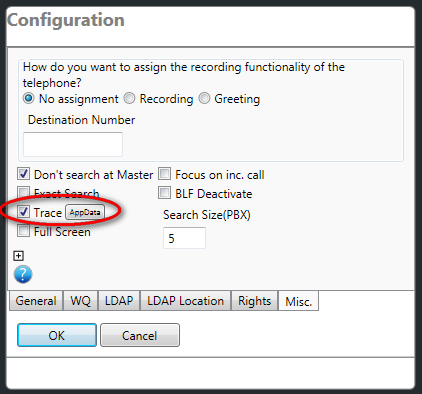Expand the plus box above the help icon

pyautogui.click(x=19, y=256)
